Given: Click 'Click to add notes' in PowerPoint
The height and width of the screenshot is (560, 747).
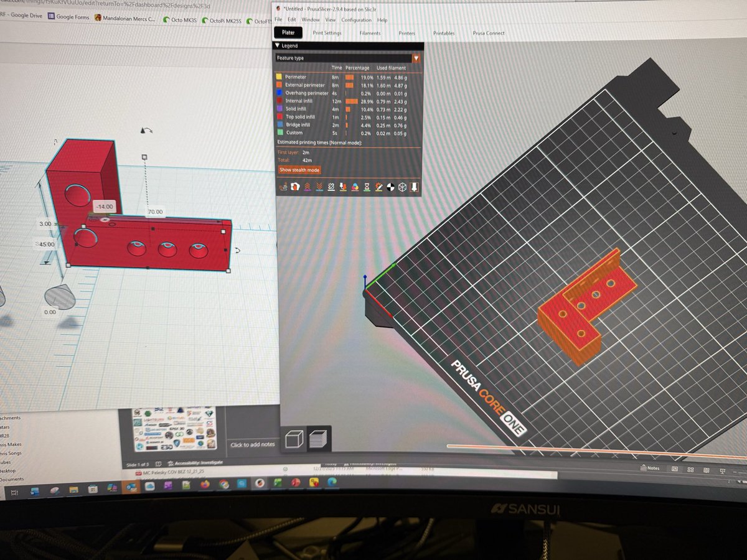Looking at the screenshot, I should pyautogui.click(x=253, y=444).
